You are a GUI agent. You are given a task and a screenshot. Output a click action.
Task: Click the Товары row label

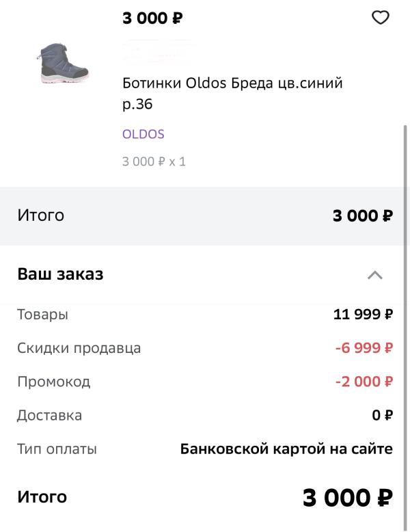tap(42, 315)
